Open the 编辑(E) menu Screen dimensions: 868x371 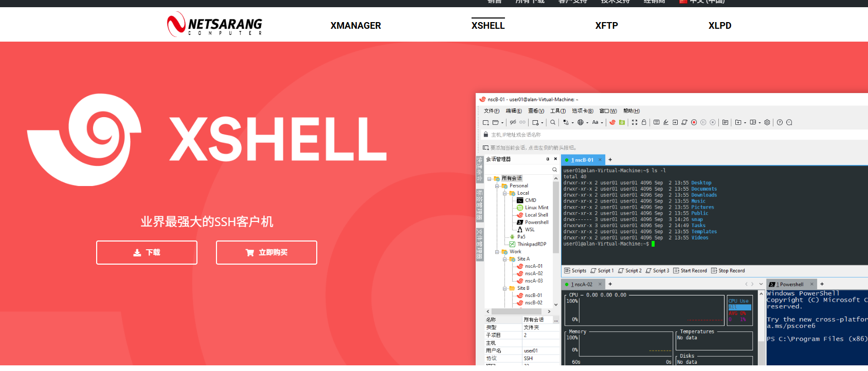(514, 111)
